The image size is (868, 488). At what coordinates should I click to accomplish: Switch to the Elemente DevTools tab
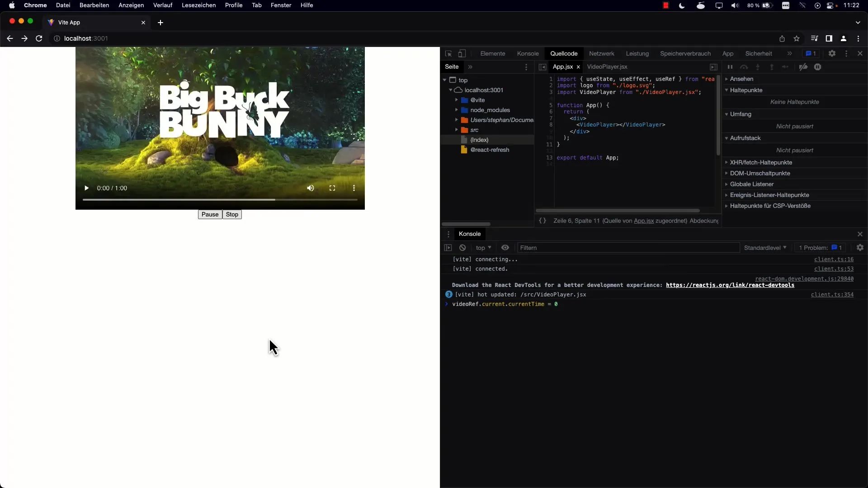pyautogui.click(x=493, y=53)
